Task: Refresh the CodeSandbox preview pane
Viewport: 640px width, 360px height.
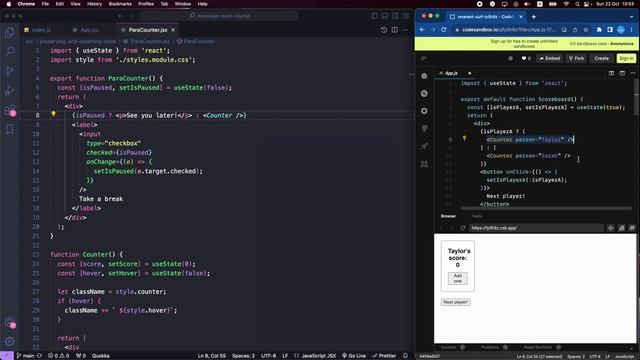Action: tap(462, 228)
